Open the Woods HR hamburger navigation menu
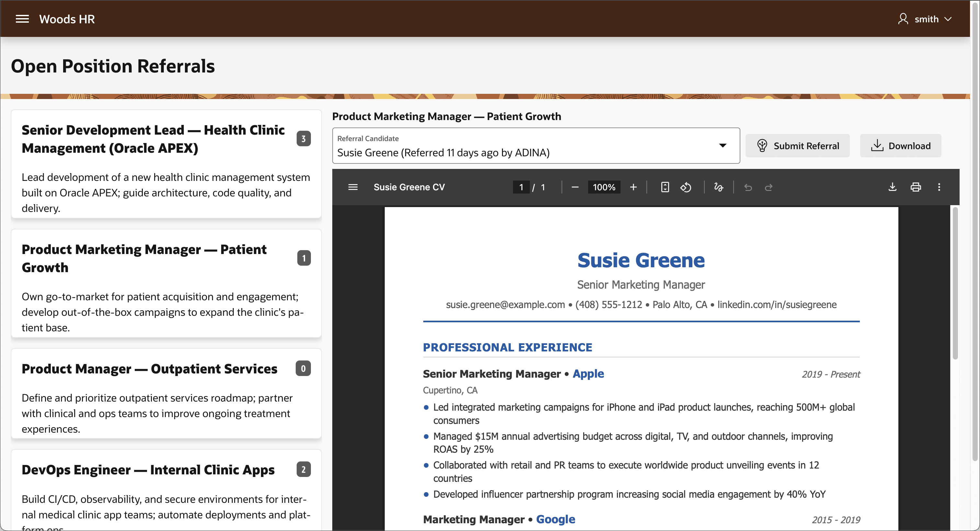Image resolution: width=980 pixels, height=531 pixels. (x=22, y=19)
